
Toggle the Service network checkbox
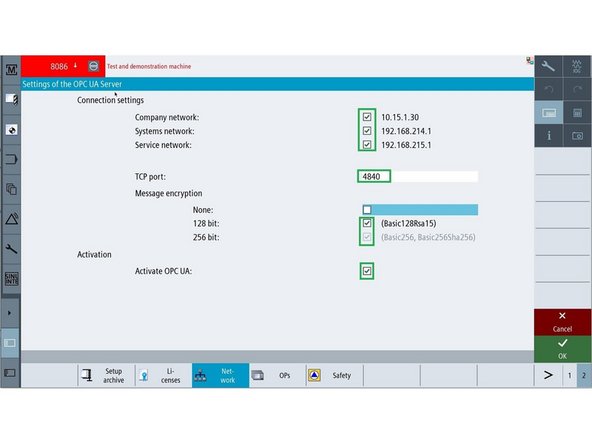click(367, 145)
